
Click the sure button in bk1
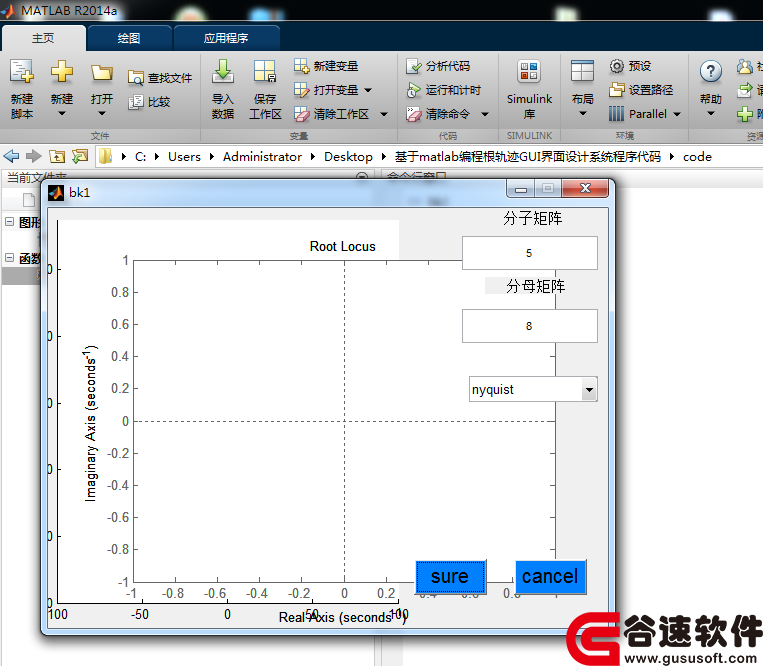[451, 576]
